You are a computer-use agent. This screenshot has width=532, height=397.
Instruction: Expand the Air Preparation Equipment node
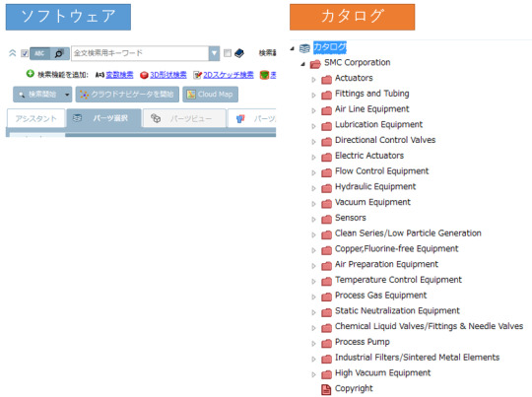point(313,266)
